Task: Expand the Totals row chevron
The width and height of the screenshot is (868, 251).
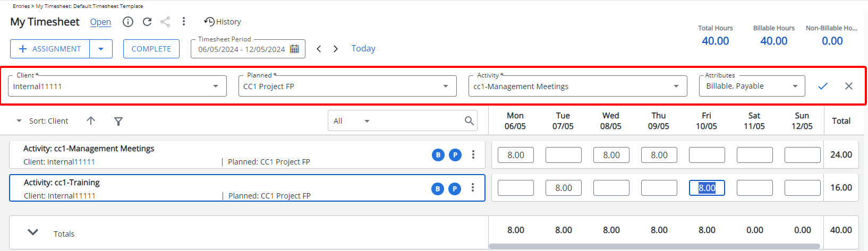Action: point(33,232)
